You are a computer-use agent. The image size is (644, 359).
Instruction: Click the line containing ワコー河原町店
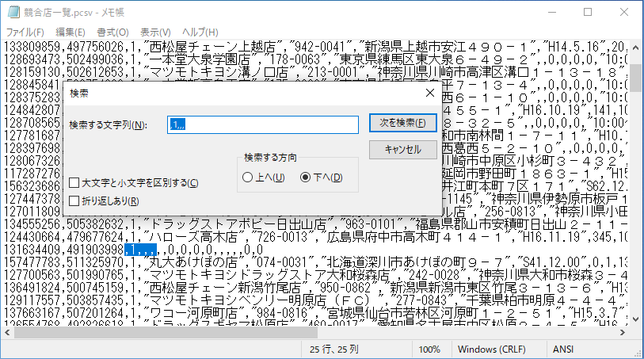(x=314, y=313)
